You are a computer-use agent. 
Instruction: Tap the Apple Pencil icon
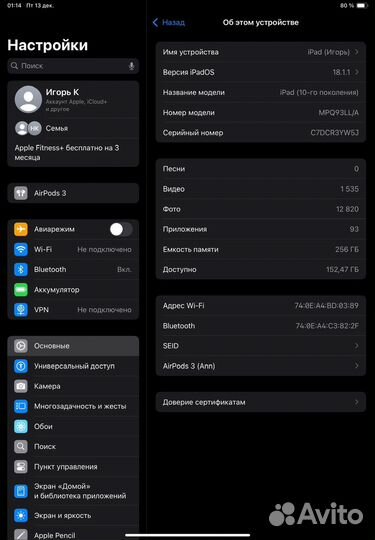click(x=21, y=535)
